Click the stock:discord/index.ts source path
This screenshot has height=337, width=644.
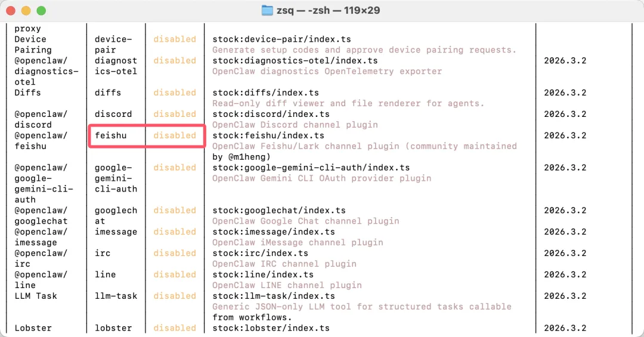(271, 114)
